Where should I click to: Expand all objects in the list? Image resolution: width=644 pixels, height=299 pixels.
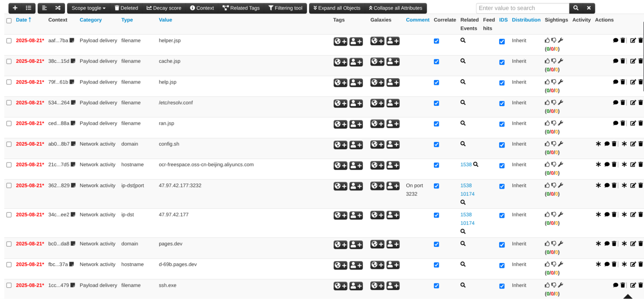tap(337, 8)
